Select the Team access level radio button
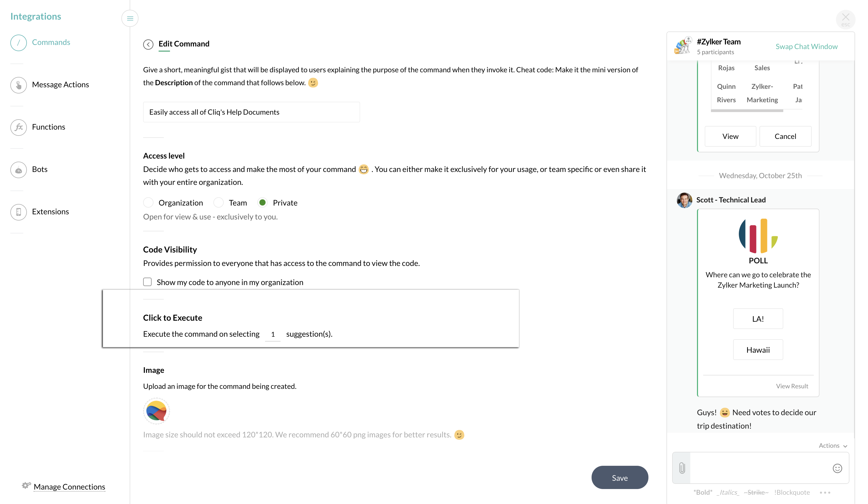The height and width of the screenshot is (504, 868). pyautogui.click(x=218, y=203)
